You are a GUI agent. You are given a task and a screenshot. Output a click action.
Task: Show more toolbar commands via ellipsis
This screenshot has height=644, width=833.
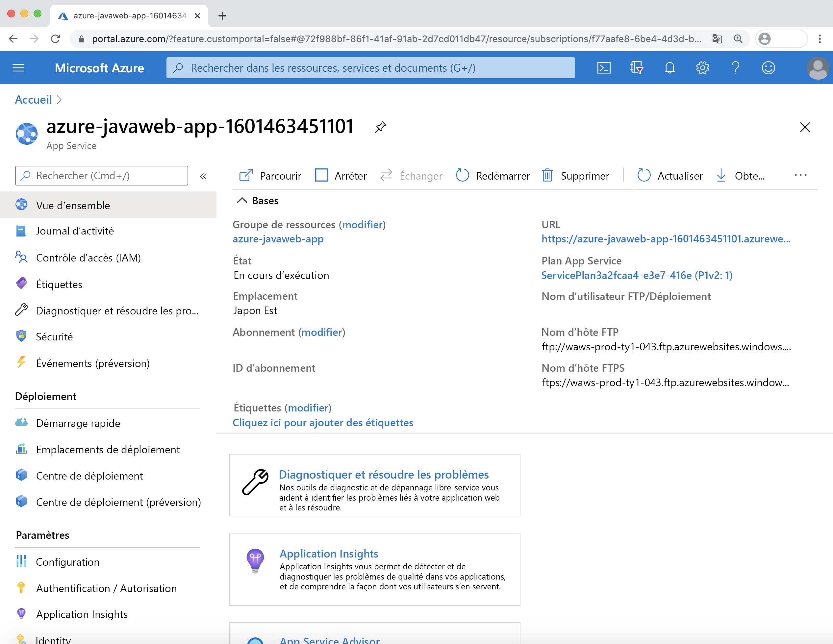(x=800, y=175)
